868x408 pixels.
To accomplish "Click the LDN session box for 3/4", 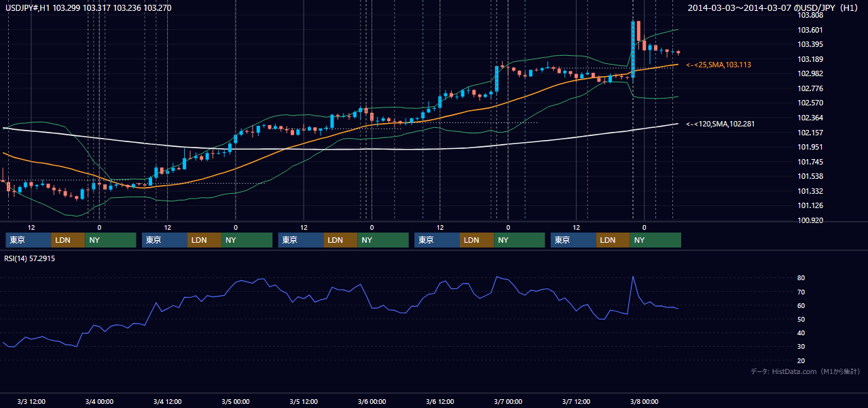I will (x=204, y=240).
